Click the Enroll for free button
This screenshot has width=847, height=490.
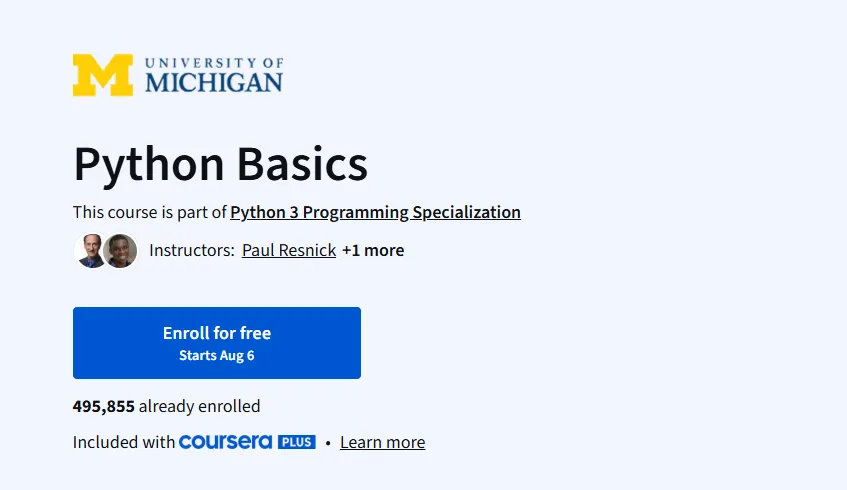pos(217,343)
